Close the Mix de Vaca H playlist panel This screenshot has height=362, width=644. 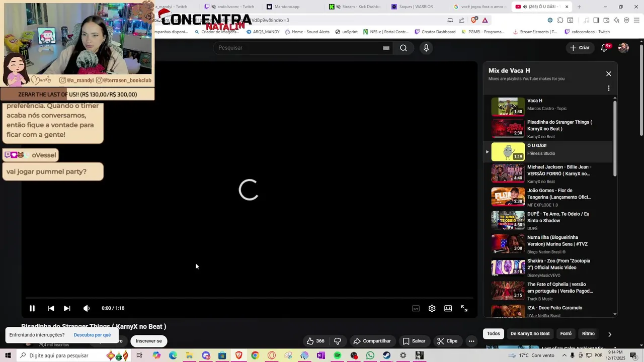609,74
